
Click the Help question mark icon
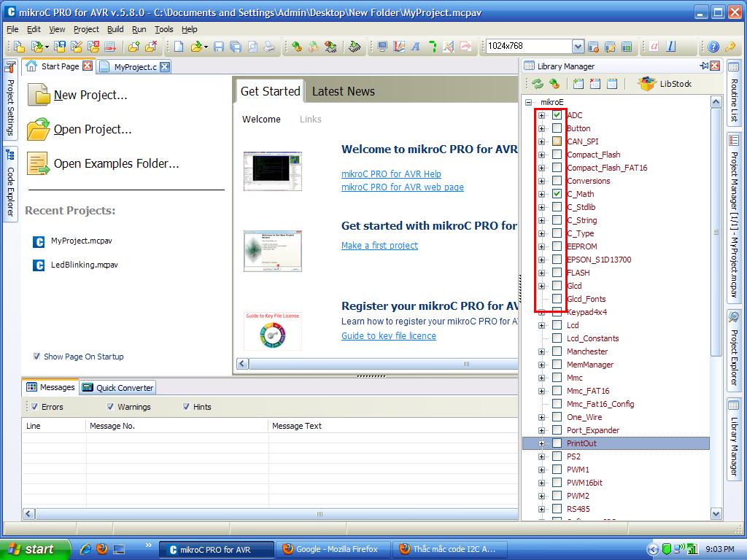[x=713, y=47]
